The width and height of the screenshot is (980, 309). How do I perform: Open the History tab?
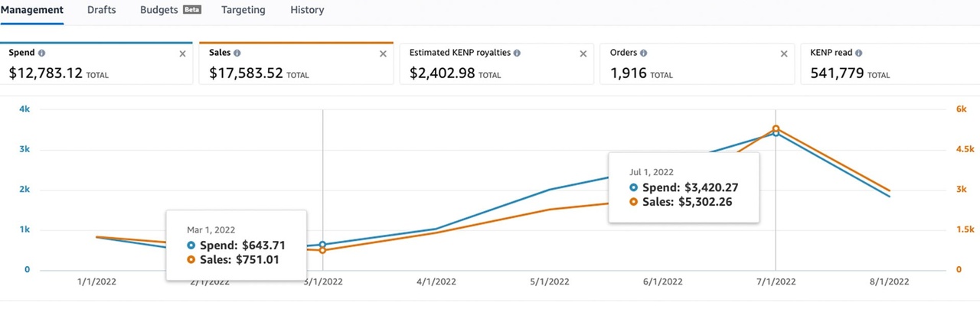click(307, 10)
